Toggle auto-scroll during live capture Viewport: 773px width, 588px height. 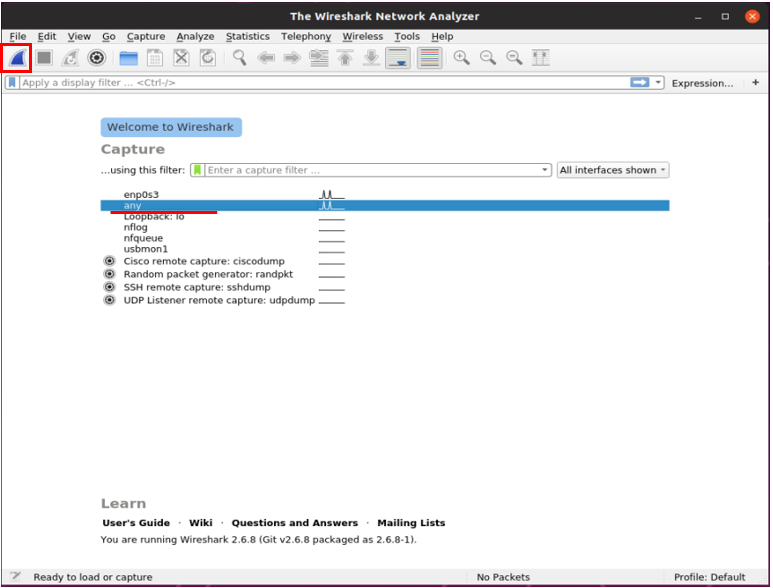pos(398,58)
